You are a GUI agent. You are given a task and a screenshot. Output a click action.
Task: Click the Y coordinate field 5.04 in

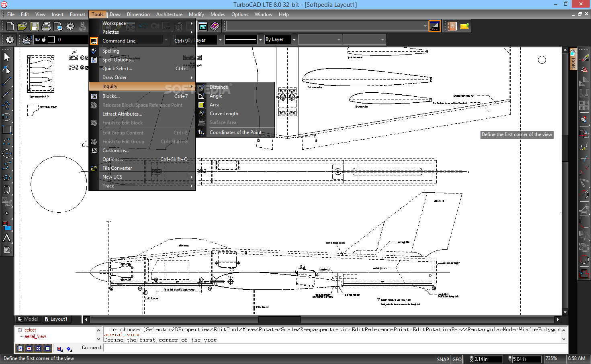tap(526, 359)
